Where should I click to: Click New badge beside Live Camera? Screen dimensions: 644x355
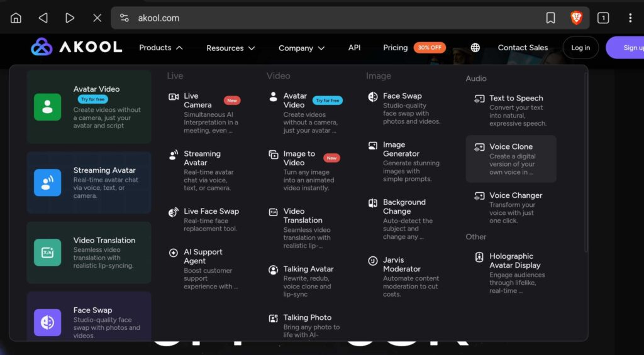click(x=232, y=101)
